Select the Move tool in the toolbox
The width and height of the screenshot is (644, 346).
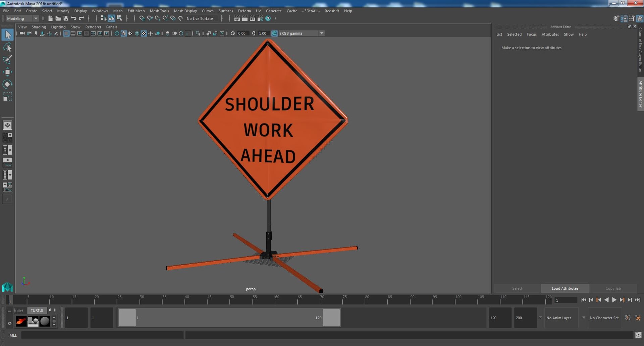[x=7, y=72]
